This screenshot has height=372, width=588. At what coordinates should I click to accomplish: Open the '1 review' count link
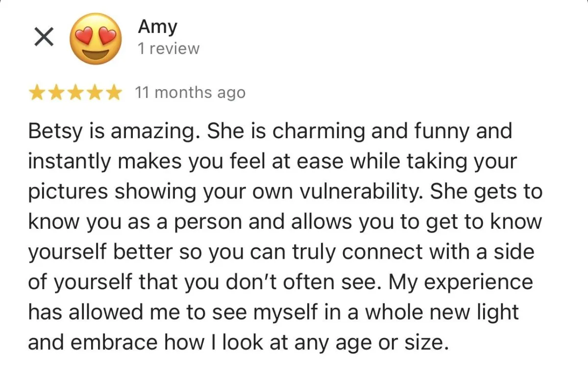[x=168, y=49]
